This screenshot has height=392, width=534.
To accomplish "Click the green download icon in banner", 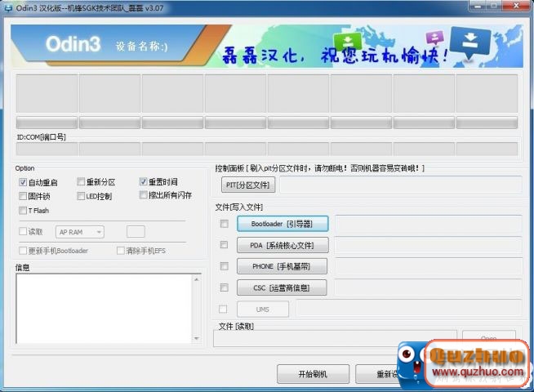I will (347, 42).
